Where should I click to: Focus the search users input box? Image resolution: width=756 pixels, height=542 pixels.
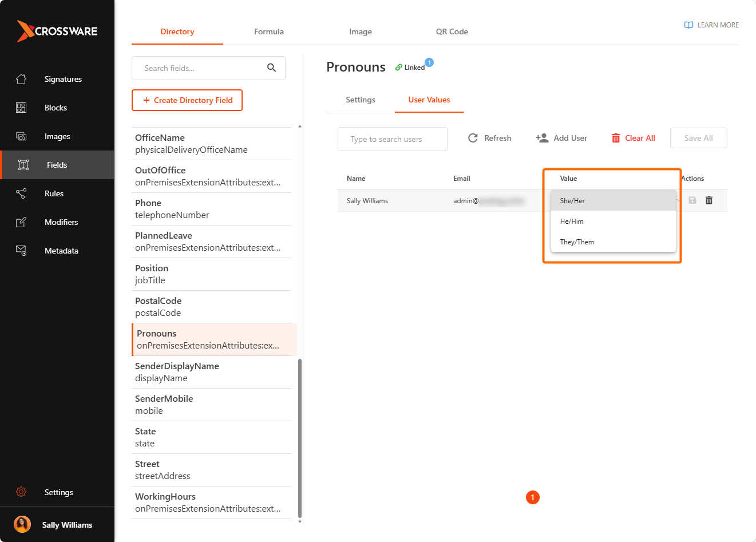tap(393, 139)
